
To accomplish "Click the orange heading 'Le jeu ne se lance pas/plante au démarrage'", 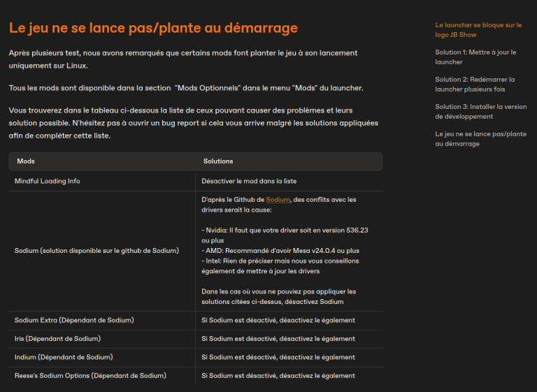I will tap(153, 28).
